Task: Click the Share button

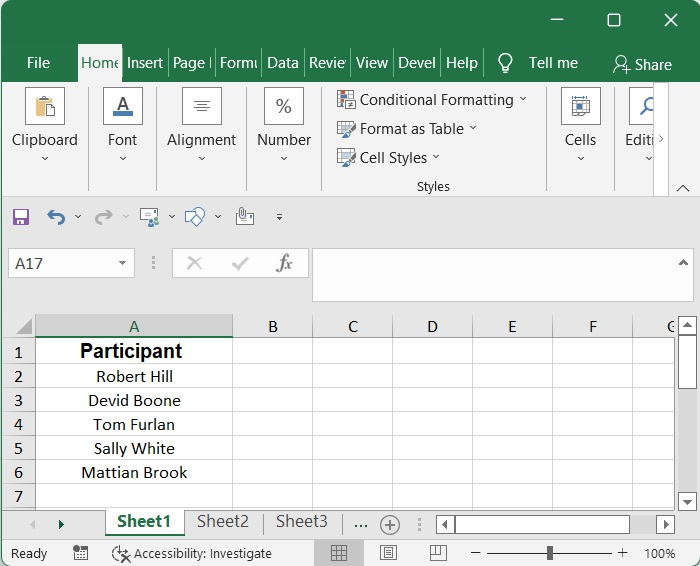Action: click(642, 64)
